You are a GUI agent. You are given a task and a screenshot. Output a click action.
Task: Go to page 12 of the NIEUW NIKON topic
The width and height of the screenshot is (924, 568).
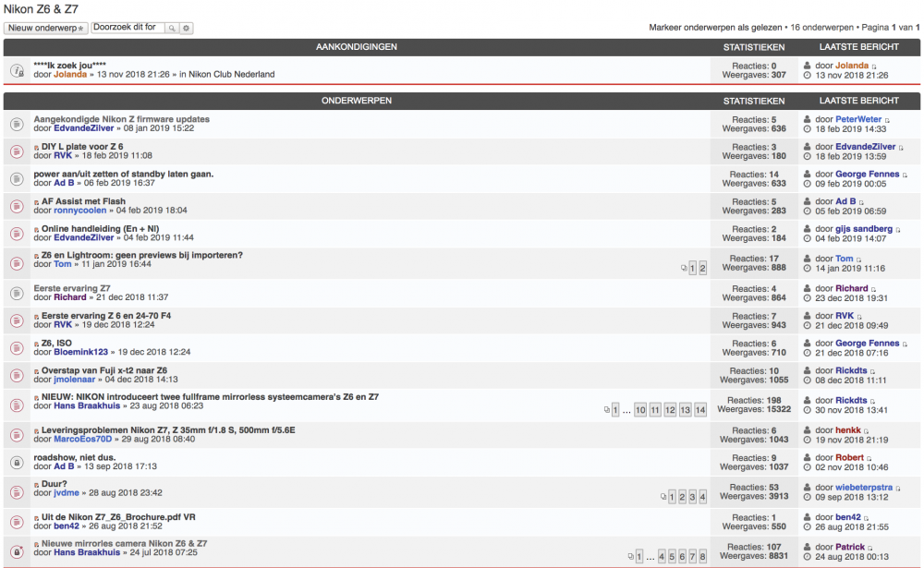(x=670, y=410)
